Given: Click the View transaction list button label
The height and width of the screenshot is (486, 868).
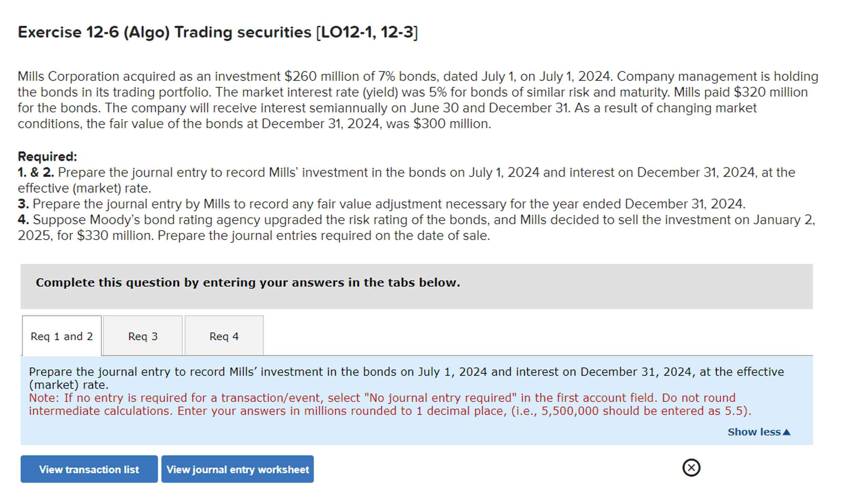Looking at the screenshot, I should (x=89, y=469).
